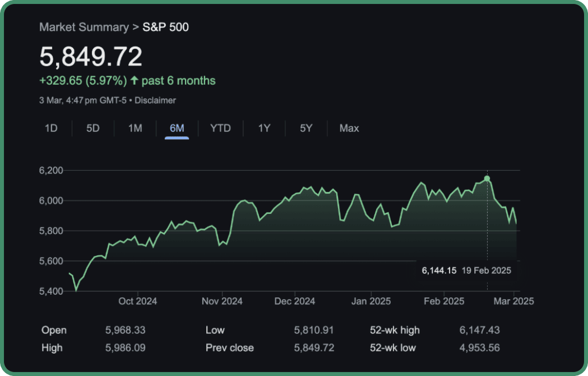Select the 5D time range tab
The width and height of the screenshot is (588, 376).
pos(93,129)
